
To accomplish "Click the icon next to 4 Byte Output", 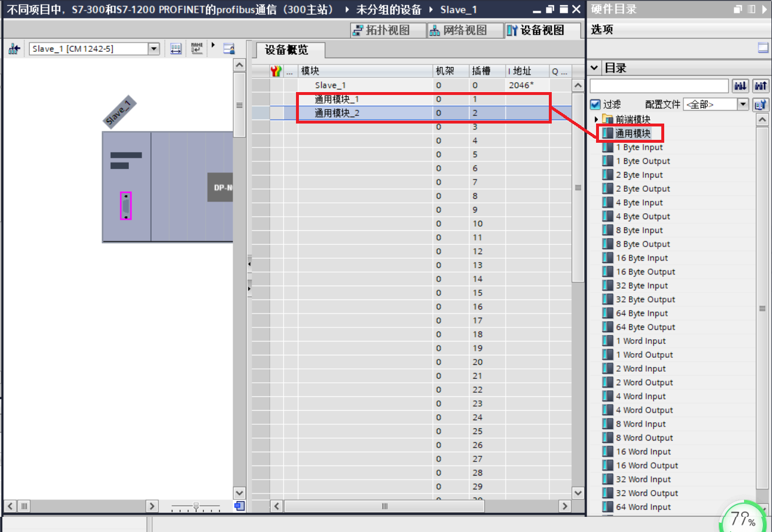I will click(x=608, y=216).
